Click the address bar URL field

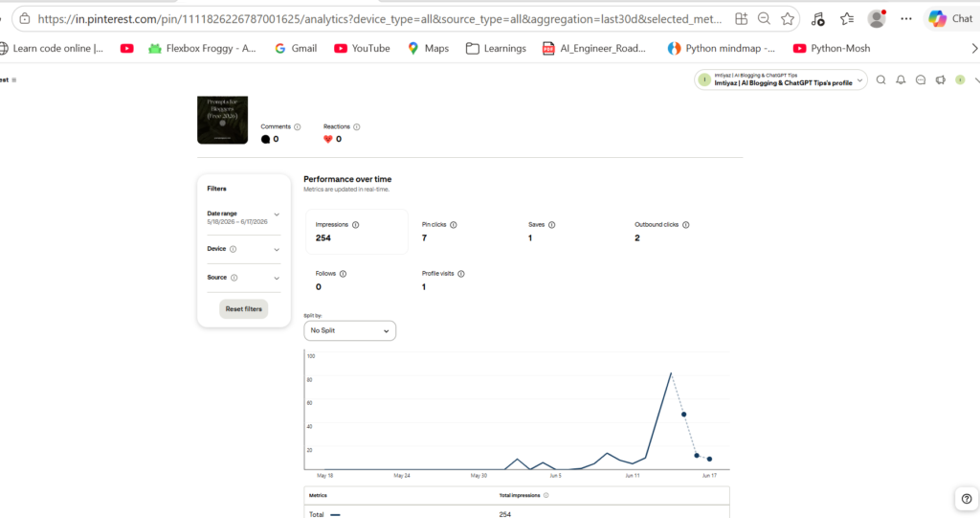(x=379, y=19)
